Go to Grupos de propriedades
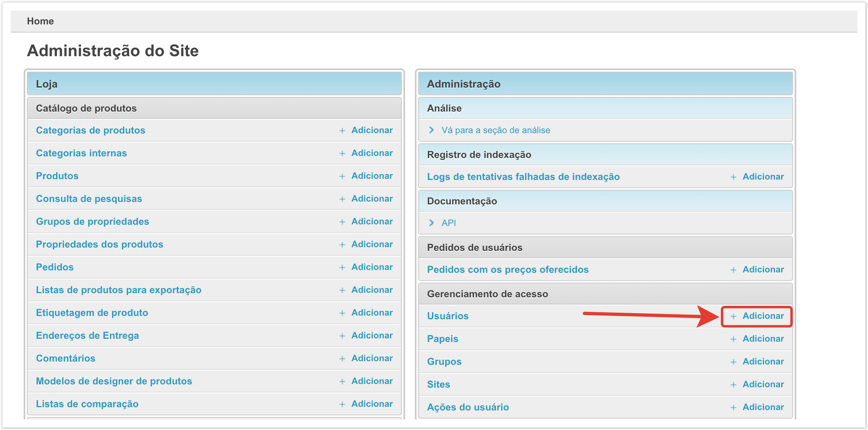 [93, 222]
